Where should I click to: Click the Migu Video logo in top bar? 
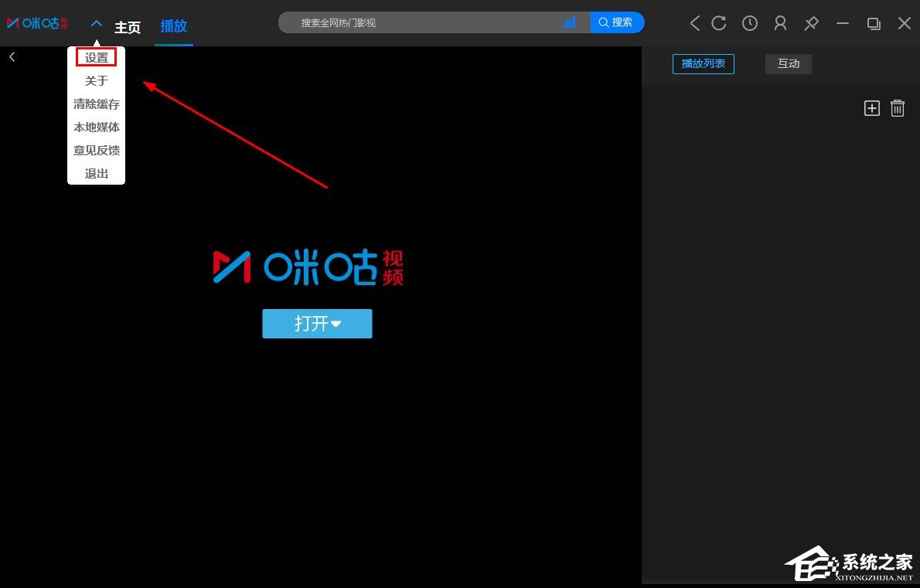tap(37, 23)
